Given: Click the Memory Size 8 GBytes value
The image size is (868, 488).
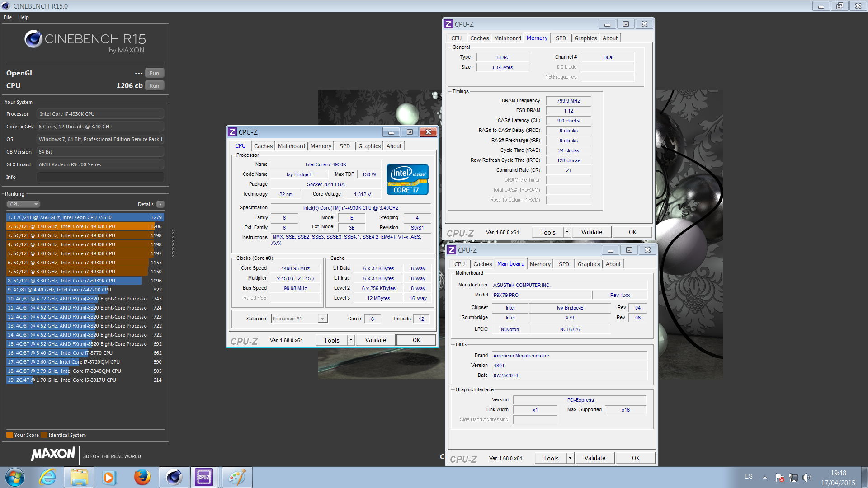Looking at the screenshot, I should click(x=503, y=67).
